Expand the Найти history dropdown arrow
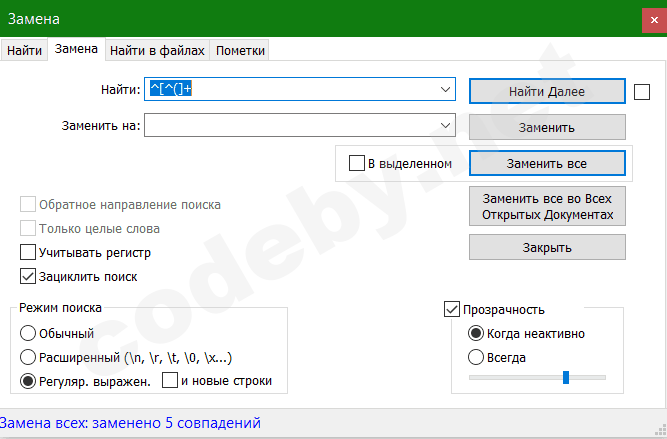 coord(445,89)
